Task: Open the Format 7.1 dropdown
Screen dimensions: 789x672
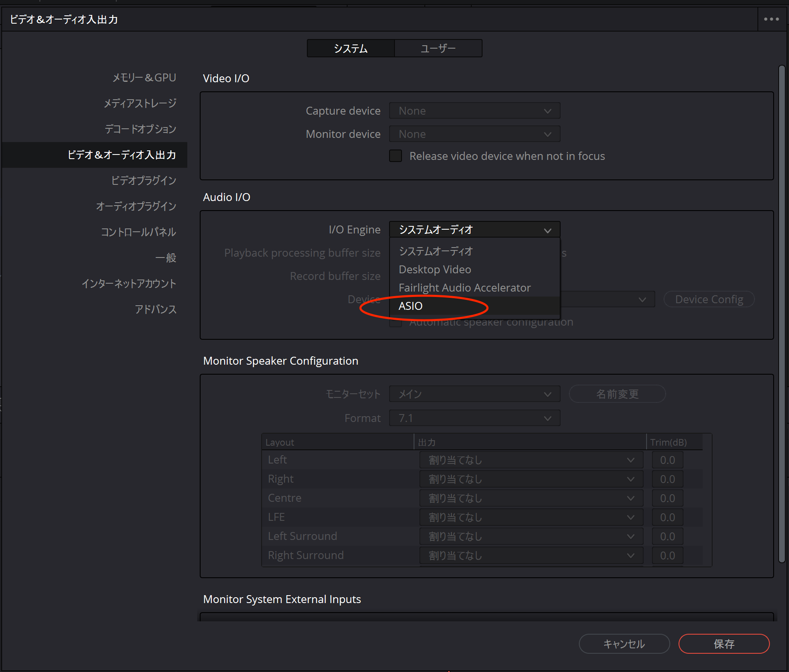Action: [x=474, y=418]
